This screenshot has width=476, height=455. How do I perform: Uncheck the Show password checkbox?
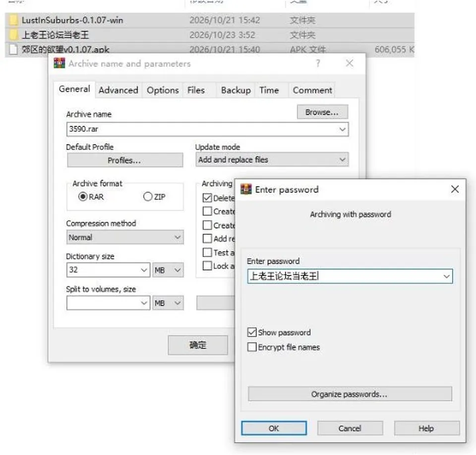point(252,332)
